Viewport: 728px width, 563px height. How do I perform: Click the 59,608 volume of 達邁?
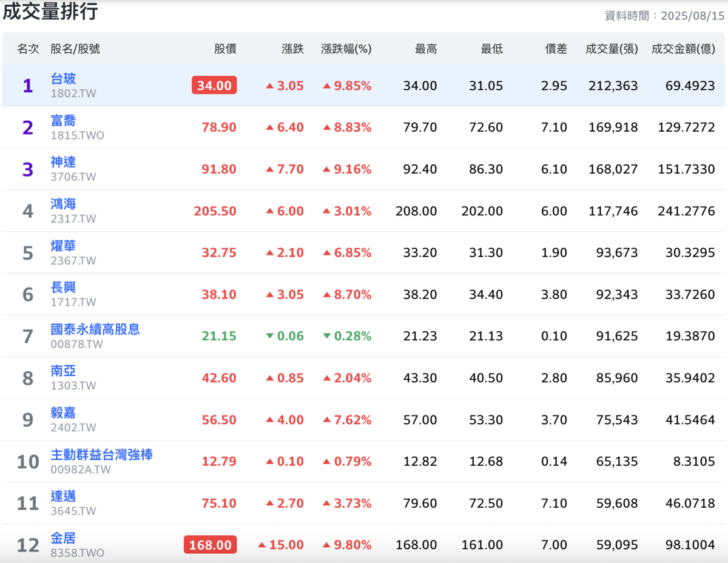pos(616,504)
